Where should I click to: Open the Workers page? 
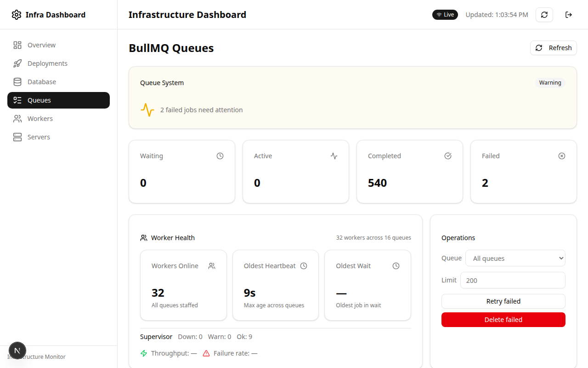click(58, 119)
